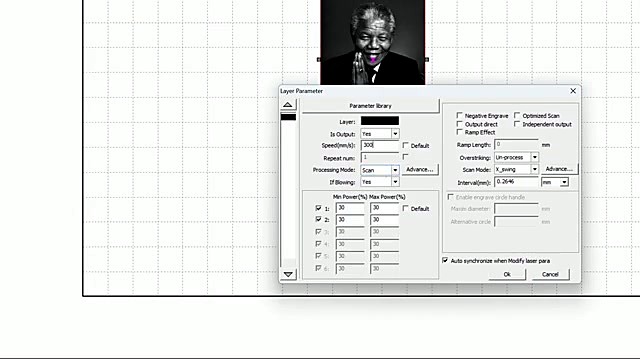640x360 pixels.
Task: Click Advance button beside Processing Mode
Action: point(420,169)
